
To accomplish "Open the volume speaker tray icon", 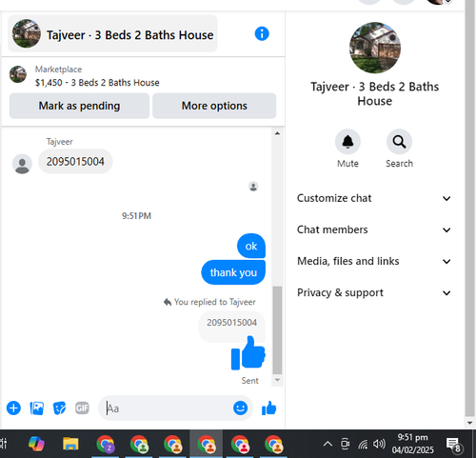I will [x=380, y=444].
